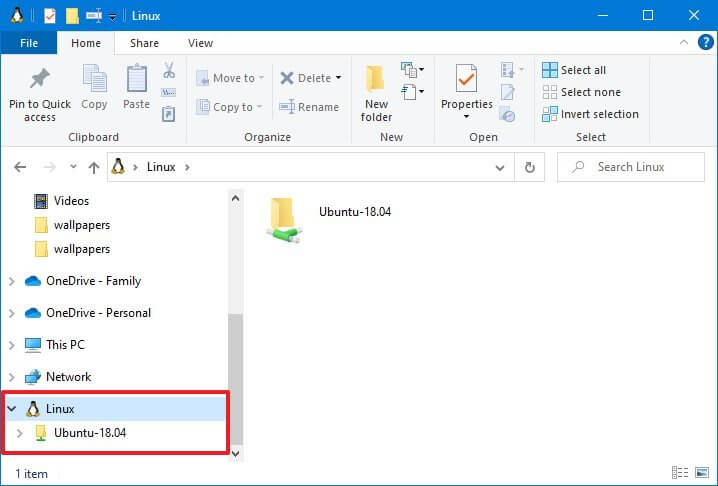The height and width of the screenshot is (486, 718).
Task: Switch to the Home ribbon tab
Action: coord(86,43)
